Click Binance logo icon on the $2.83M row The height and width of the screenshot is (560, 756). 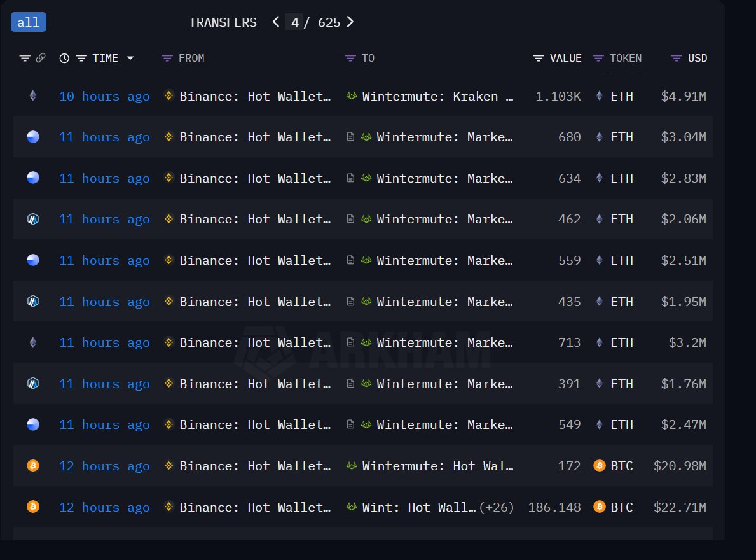pos(168,178)
